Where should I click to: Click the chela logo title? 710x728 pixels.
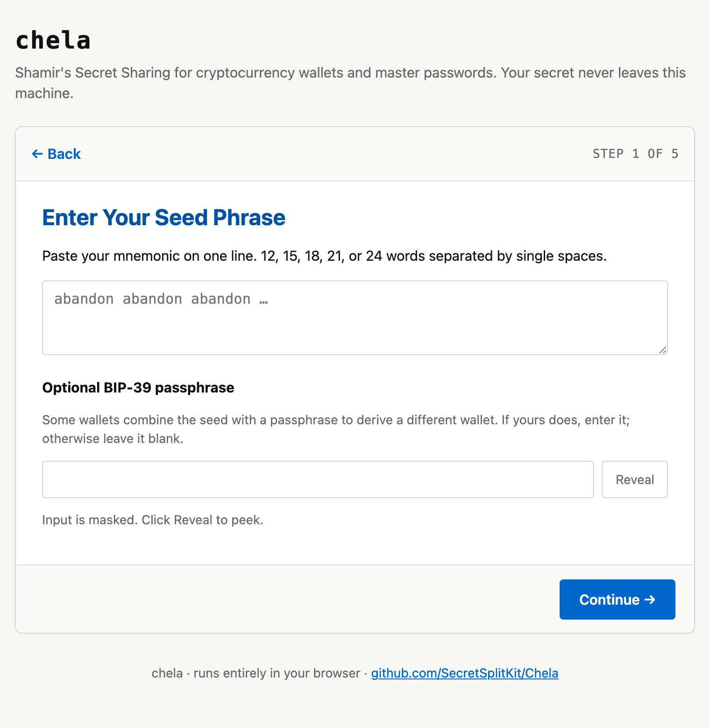(53, 40)
